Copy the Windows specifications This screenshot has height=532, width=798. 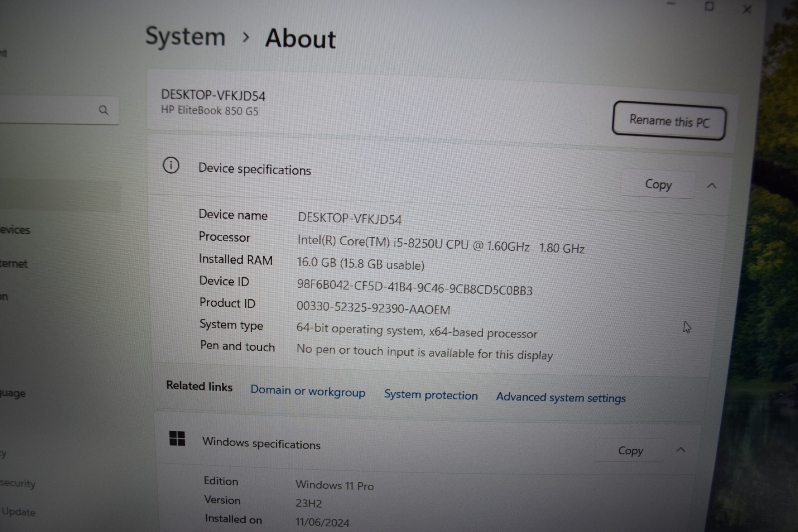(630, 451)
